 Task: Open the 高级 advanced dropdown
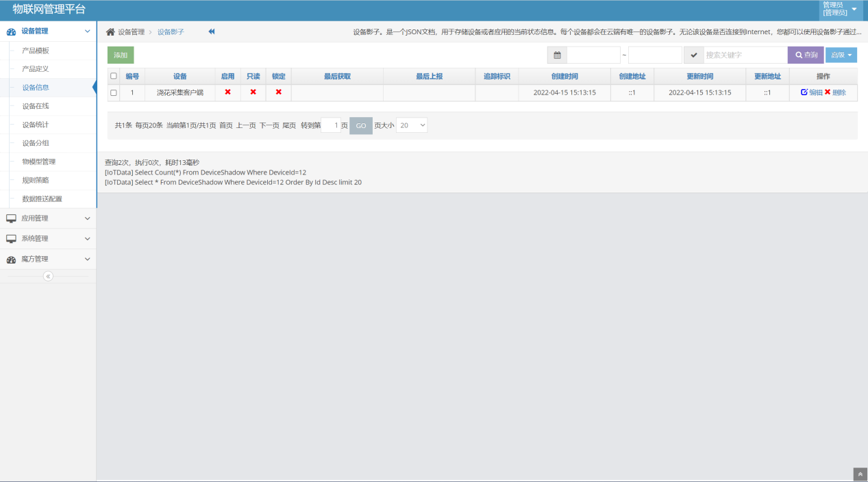(x=841, y=55)
